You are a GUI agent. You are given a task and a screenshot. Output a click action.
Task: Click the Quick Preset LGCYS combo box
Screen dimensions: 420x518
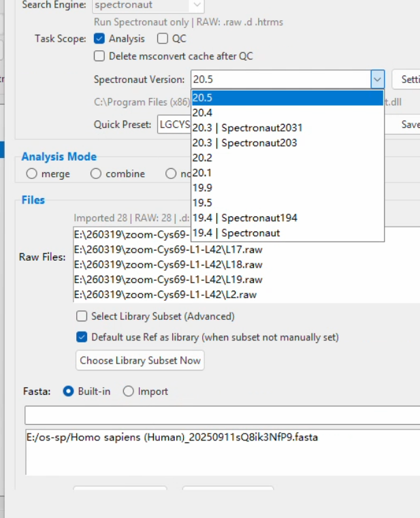[x=174, y=125]
